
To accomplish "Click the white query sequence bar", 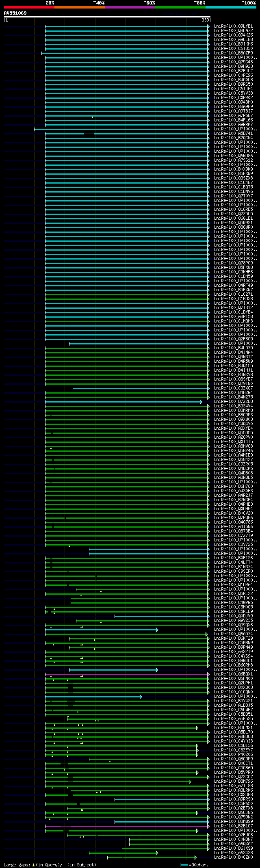I will (x=107, y=17).
